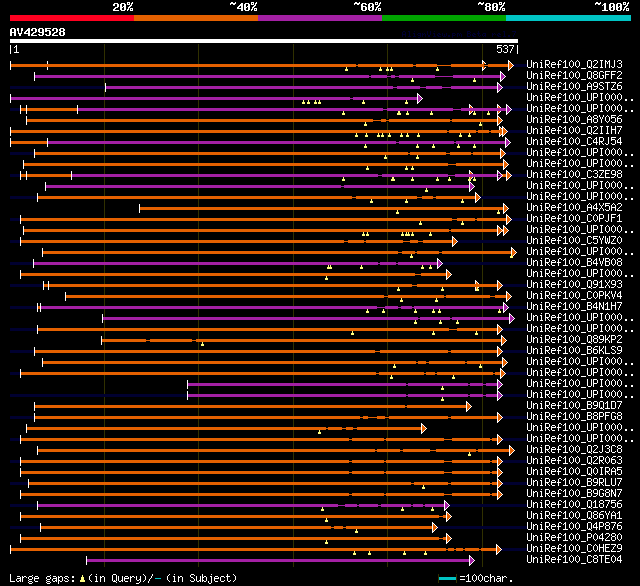This screenshot has width=640, height=586.
Task: Click the orange alignment bar for UniRef100_Q89KP2
Action: (x=304, y=340)
